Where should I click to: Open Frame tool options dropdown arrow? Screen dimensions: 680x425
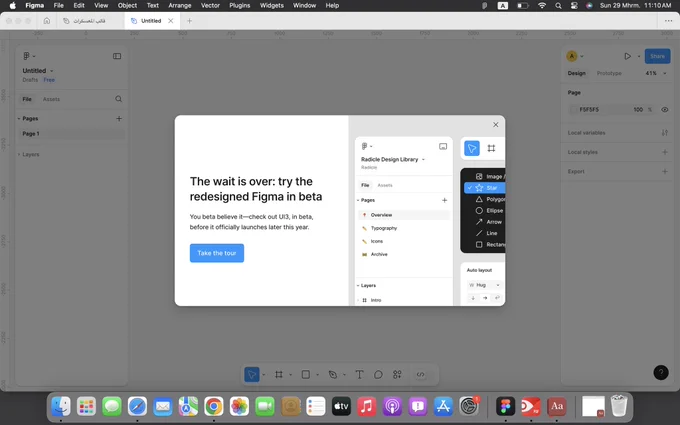291,375
